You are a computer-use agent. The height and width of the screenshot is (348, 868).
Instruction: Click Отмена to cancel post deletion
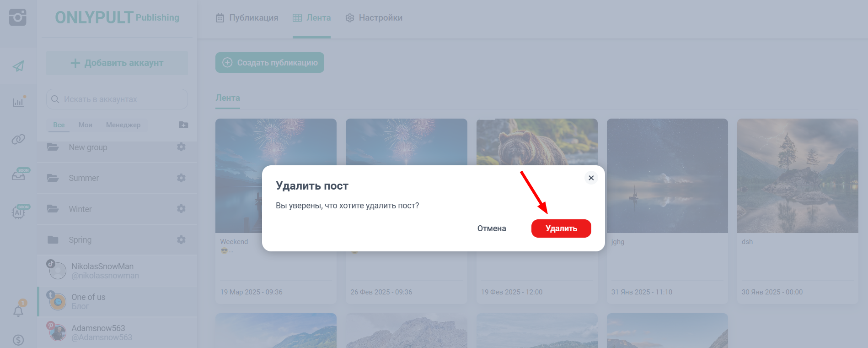pos(491,228)
